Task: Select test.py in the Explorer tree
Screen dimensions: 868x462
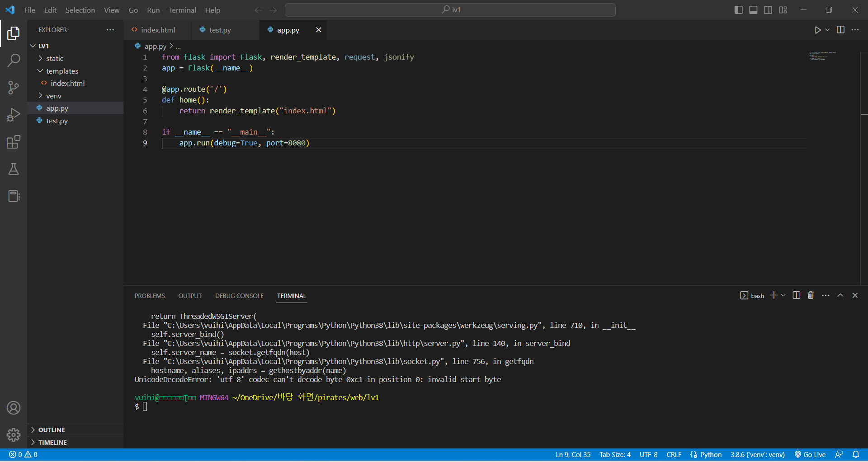Action: pos(57,121)
